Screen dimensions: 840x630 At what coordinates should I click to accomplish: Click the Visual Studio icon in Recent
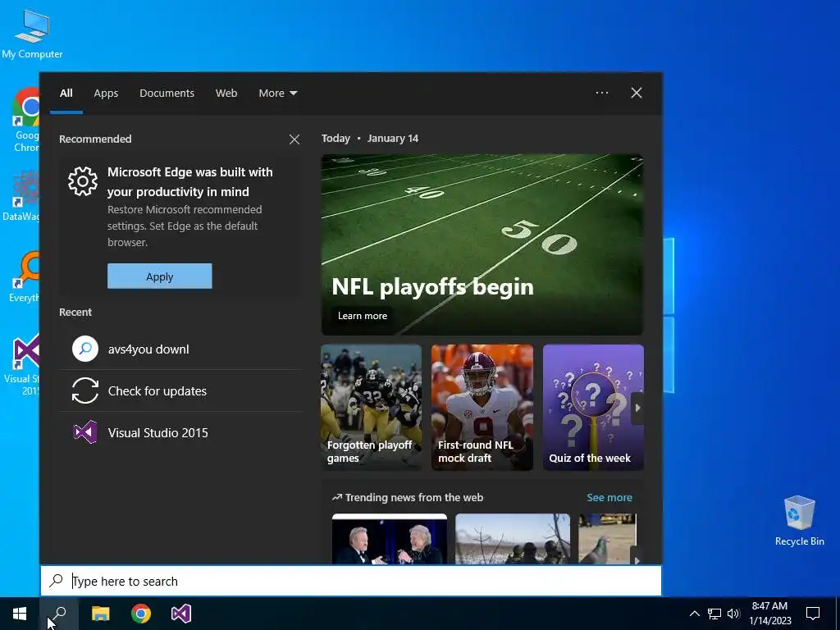(85, 432)
